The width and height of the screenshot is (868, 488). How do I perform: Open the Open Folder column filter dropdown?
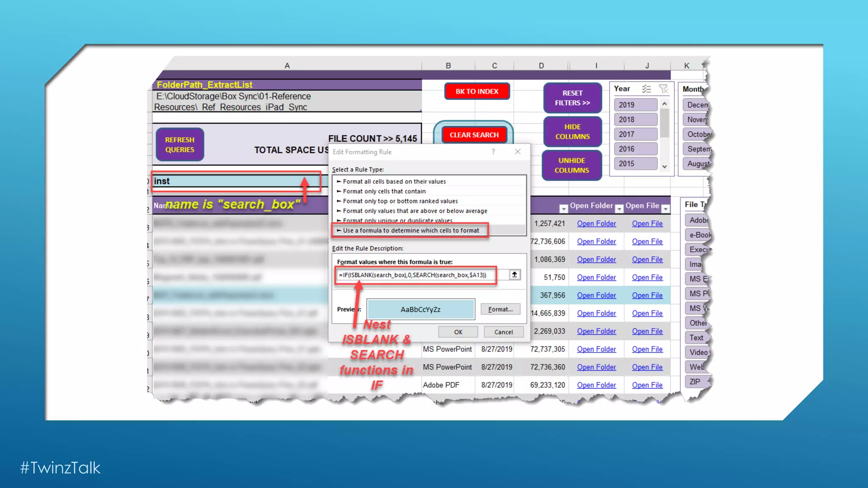coord(619,208)
